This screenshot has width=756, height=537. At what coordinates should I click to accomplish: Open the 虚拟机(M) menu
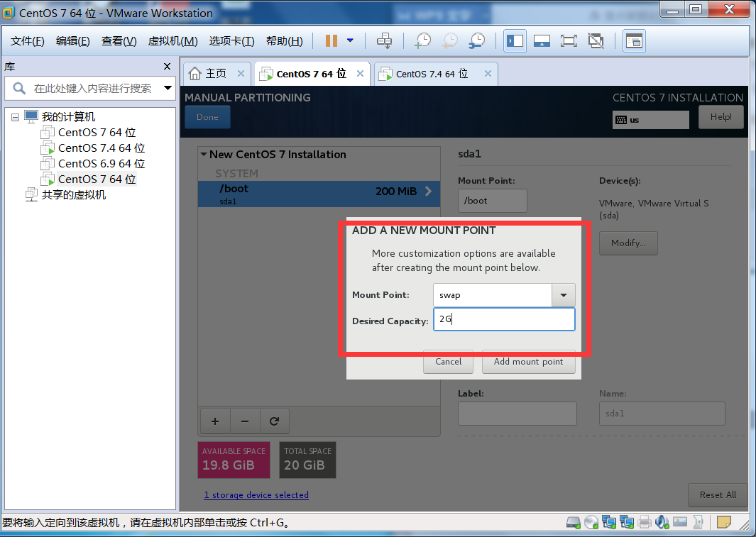pos(172,41)
